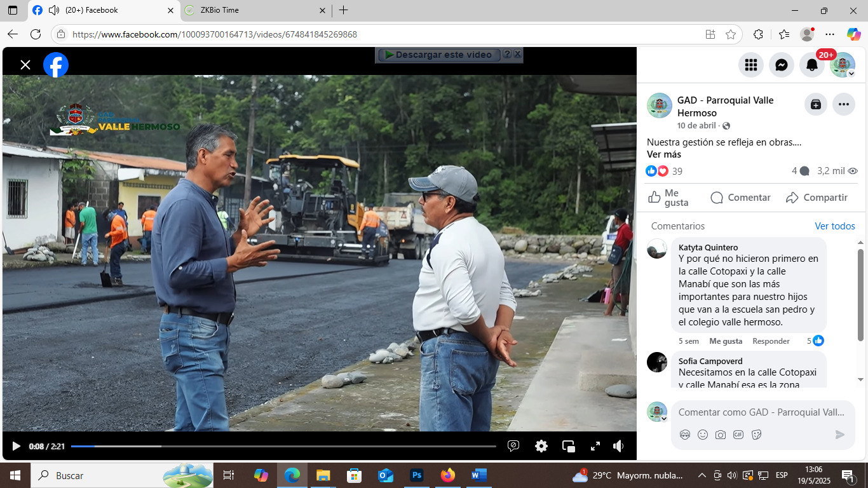Open the Facebook apps grid menu
868x488 pixels.
[x=751, y=65]
